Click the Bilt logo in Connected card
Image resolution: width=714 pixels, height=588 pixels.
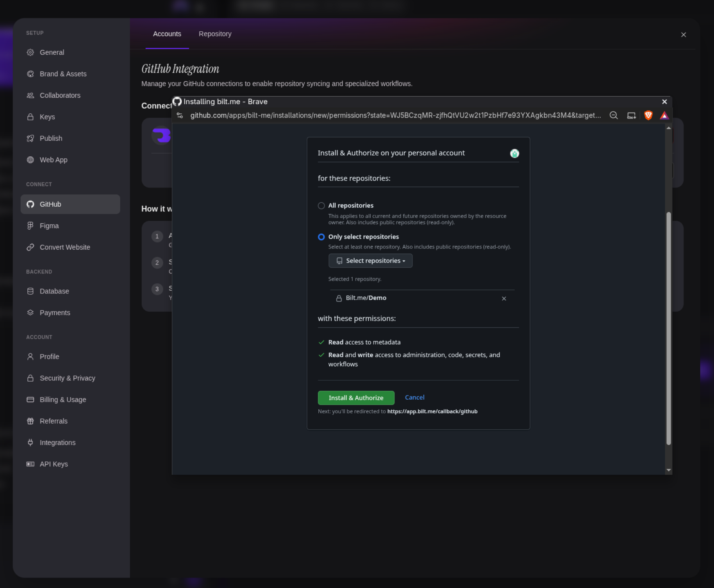point(161,136)
